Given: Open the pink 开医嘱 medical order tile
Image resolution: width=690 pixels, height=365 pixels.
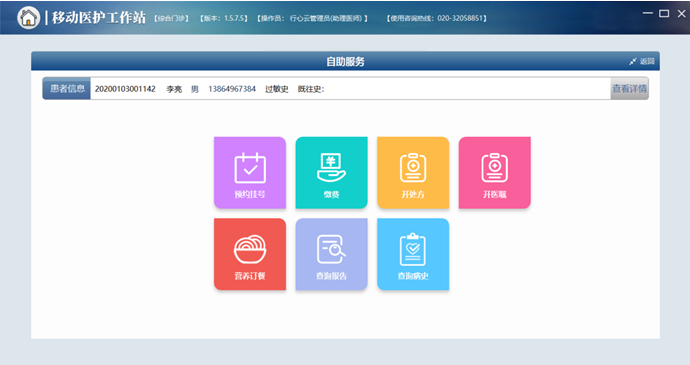Looking at the screenshot, I should tap(495, 173).
